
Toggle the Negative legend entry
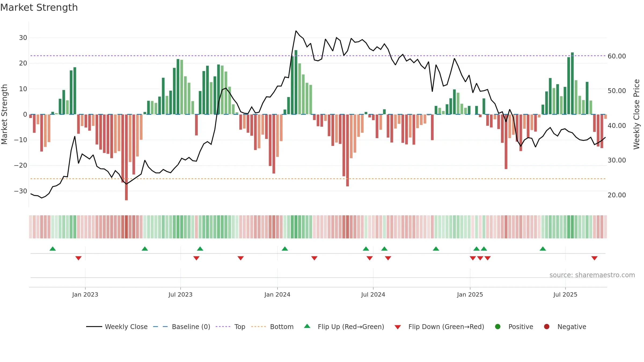coord(565,327)
